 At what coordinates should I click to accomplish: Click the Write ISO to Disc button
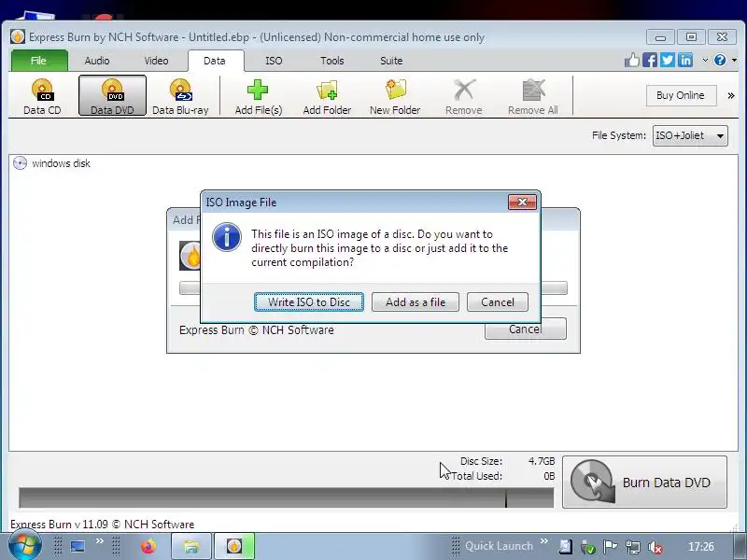click(x=309, y=301)
